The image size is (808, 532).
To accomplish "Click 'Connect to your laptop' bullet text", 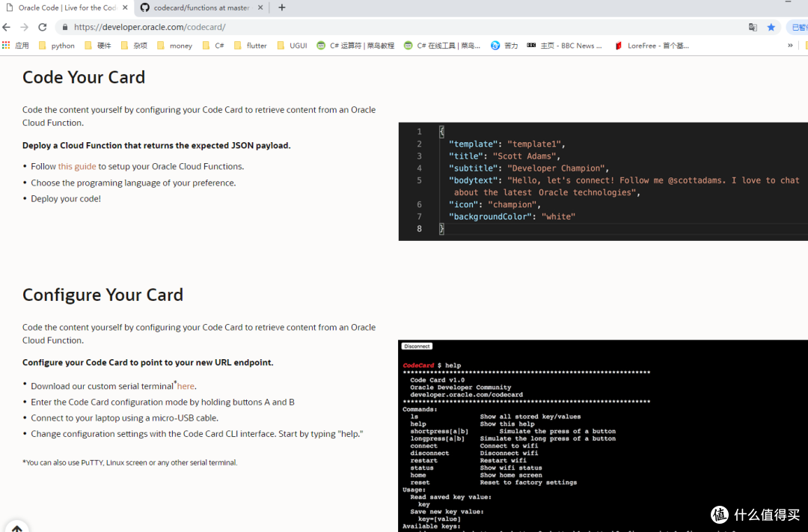I will (x=124, y=418).
